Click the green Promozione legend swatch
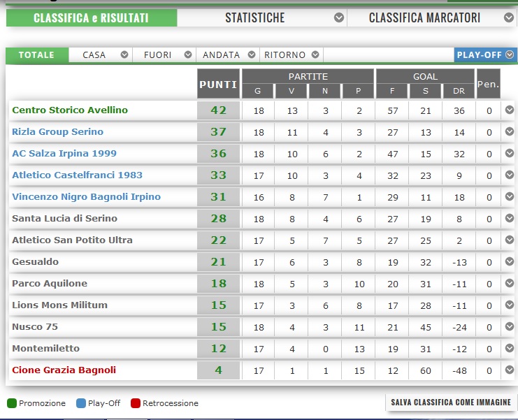This screenshot has height=420, width=518. point(12,403)
